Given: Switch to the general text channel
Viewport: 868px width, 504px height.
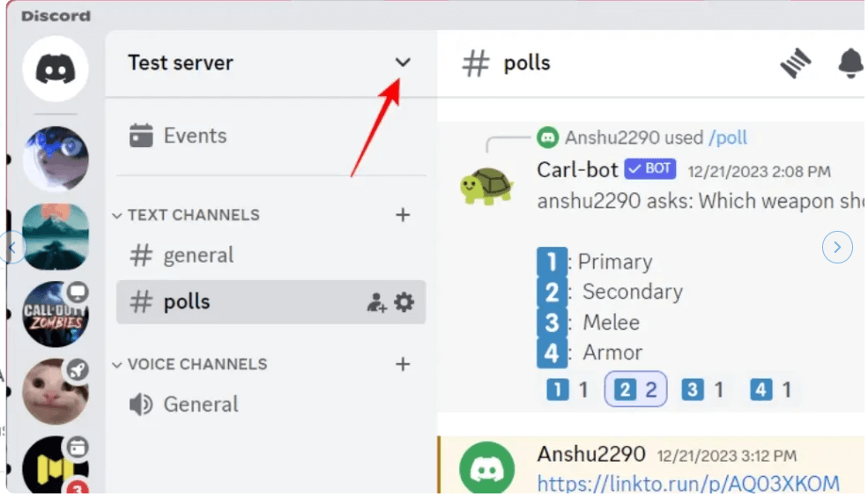Looking at the screenshot, I should [197, 256].
